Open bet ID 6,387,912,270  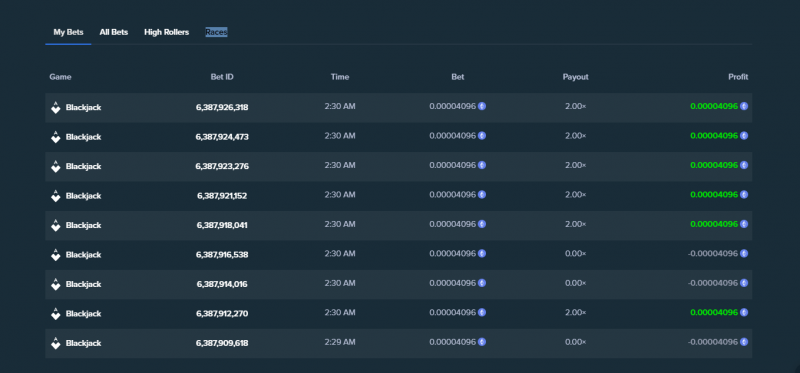pos(222,314)
